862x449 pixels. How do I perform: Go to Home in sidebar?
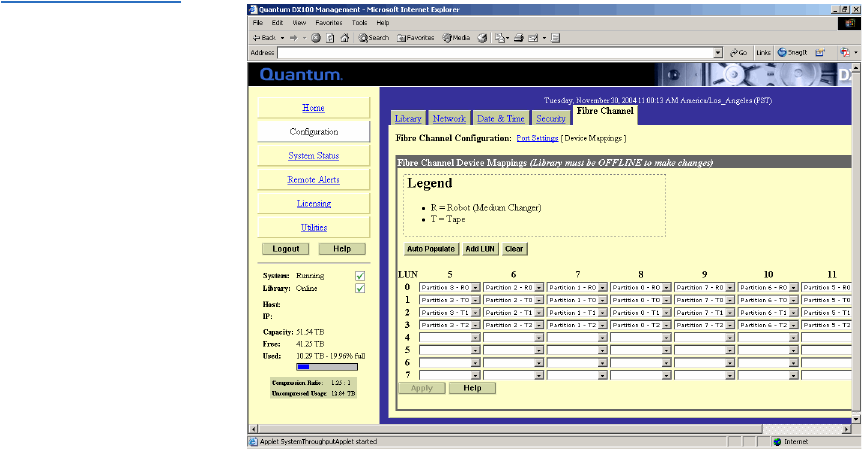(313, 108)
